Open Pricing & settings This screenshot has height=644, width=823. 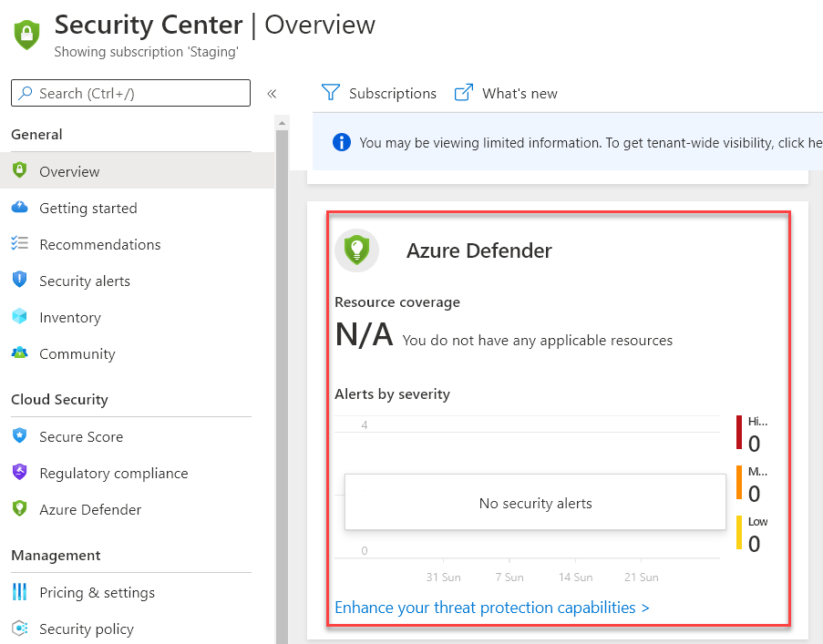click(97, 592)
